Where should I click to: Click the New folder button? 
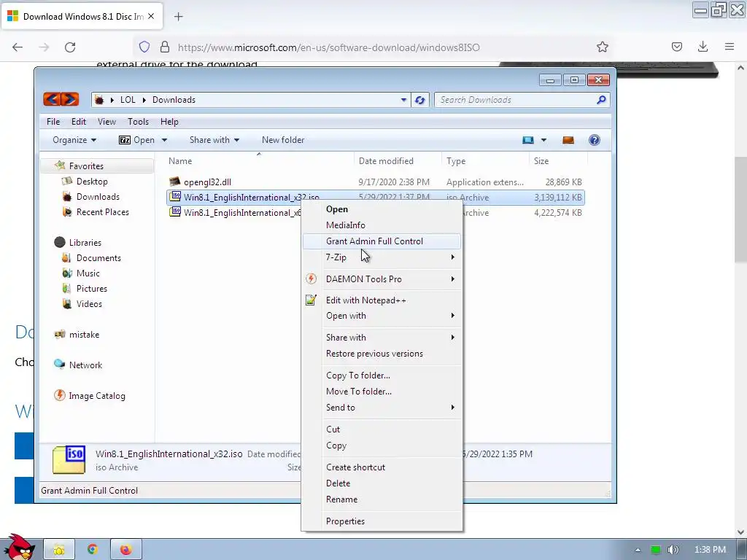(x=283, y=140)
